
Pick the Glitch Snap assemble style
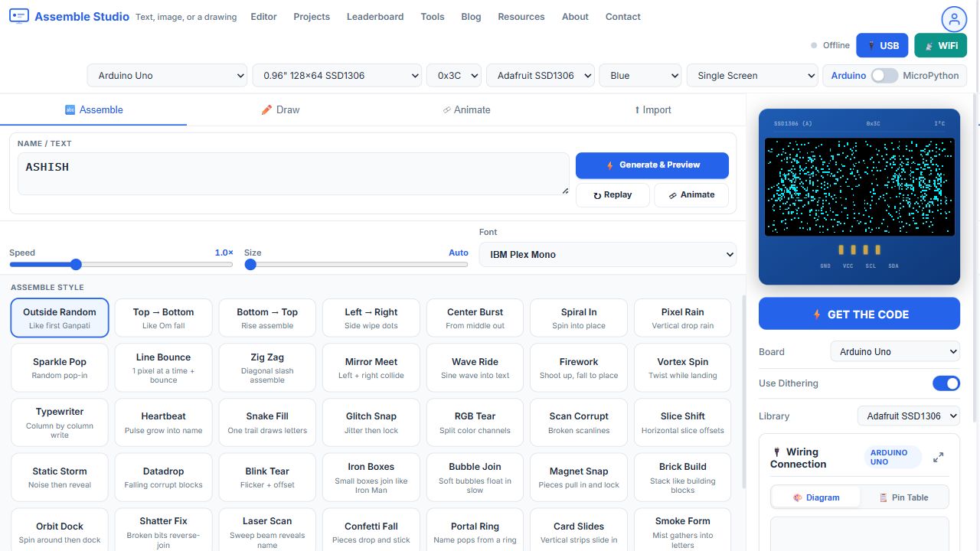371,422
